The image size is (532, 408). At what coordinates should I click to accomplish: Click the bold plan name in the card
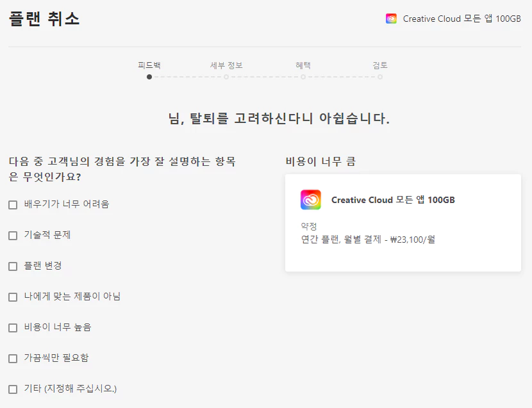(x=393, y=200)
